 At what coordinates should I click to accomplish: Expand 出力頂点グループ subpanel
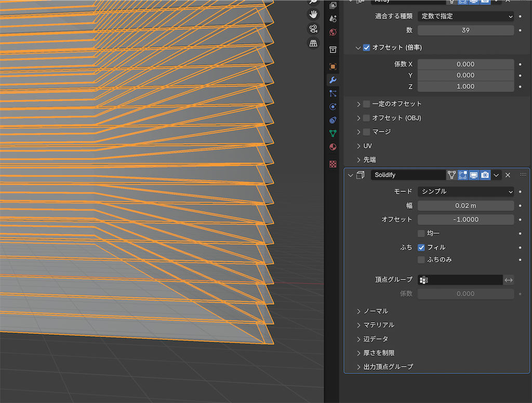point(358,367)
